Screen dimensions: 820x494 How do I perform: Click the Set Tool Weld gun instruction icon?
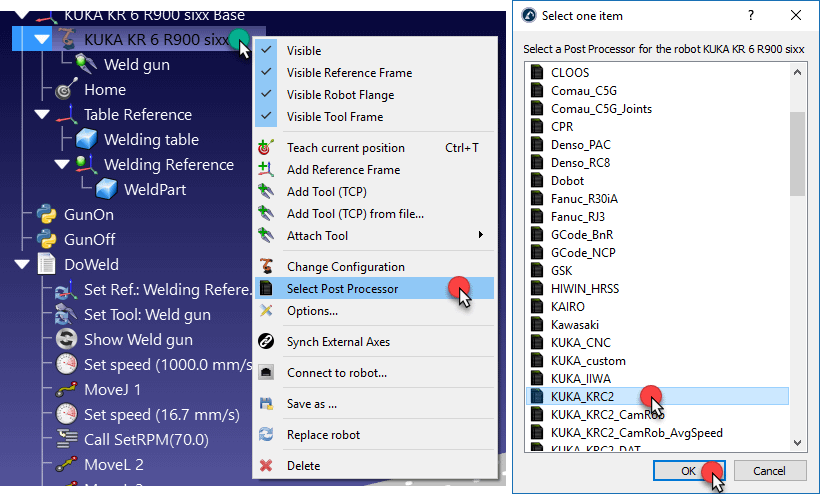[66, 314]
